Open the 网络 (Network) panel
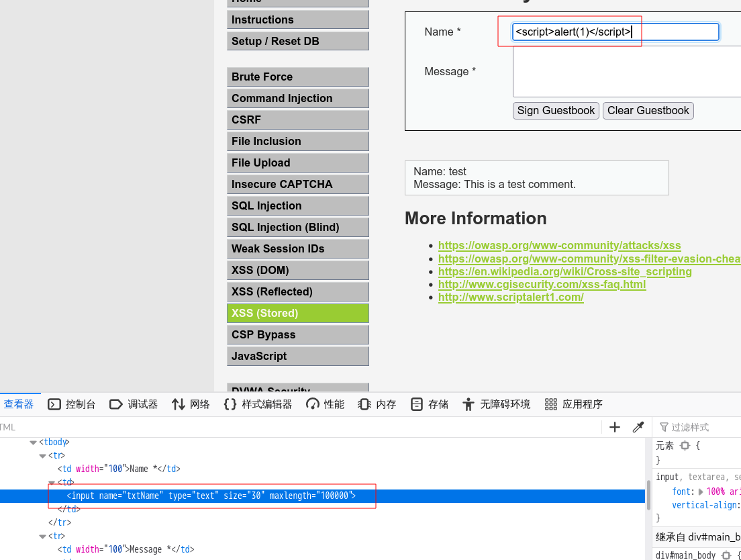 (191, 404)
